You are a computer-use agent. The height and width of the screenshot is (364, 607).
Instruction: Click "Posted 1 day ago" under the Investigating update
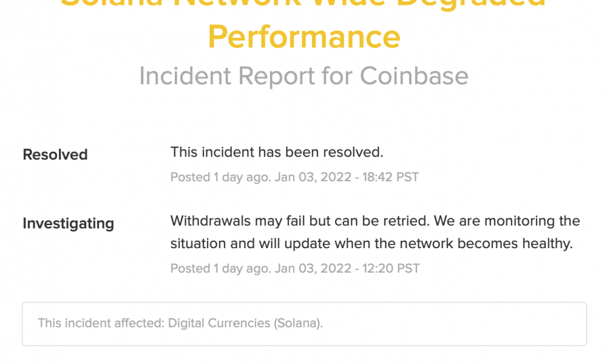tap(221, 268)
